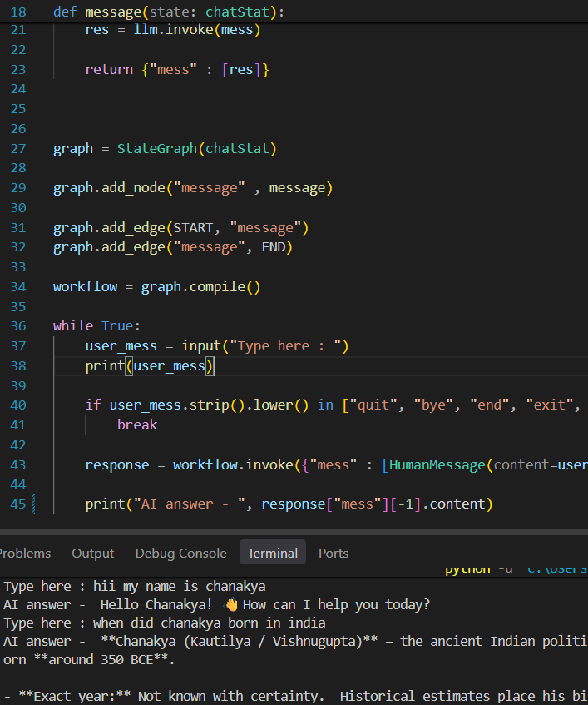Jump to sticky scroll line 'def message(state: chatStat)'
The image size is (588, 705).
coord(169,12)
